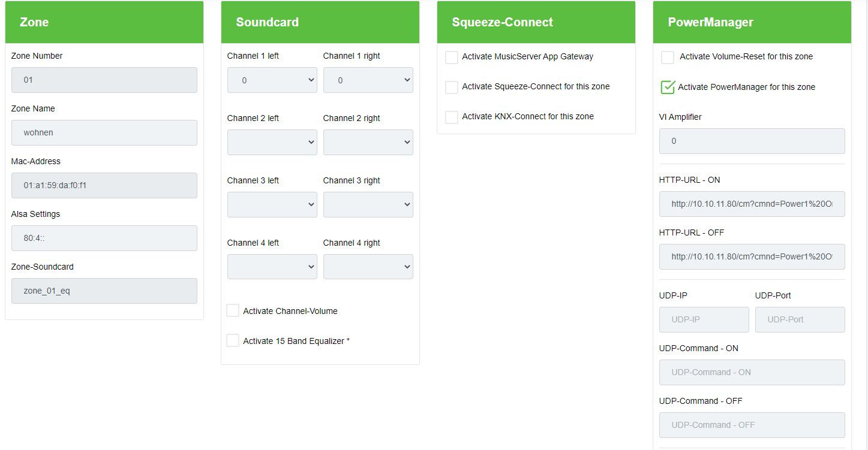
Task: Click the HTTP-URL - ON field
Action: 752,204
